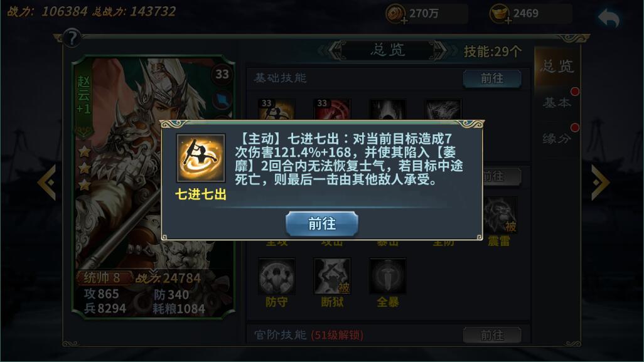
Task: Go to previous hero with left chevron
Action: [46, 182]
